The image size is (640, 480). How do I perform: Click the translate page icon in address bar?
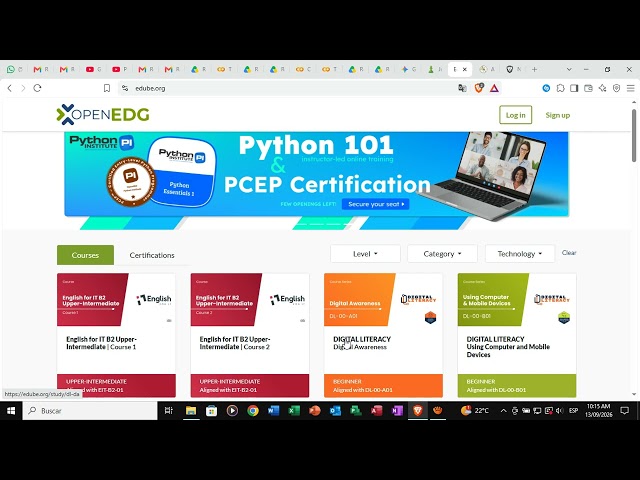coord(462,88)
